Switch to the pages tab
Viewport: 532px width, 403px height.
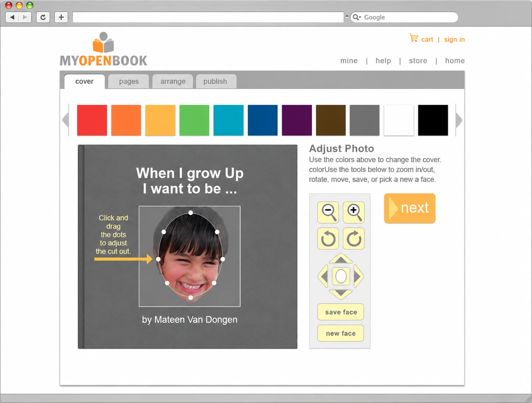[x=129, y=81]
